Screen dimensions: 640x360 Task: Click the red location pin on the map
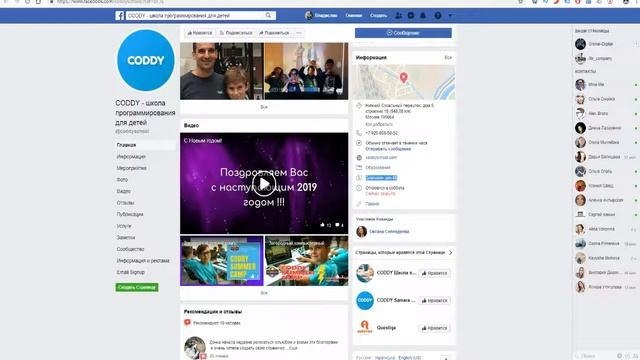(404, 77)
